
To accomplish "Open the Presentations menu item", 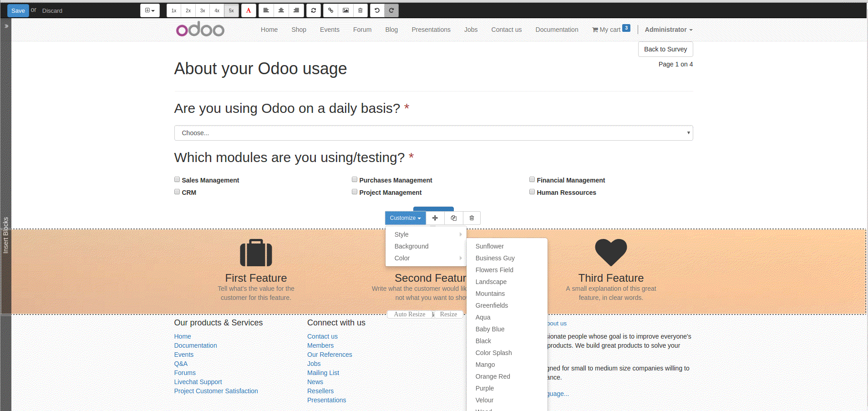I will point(431,30).
